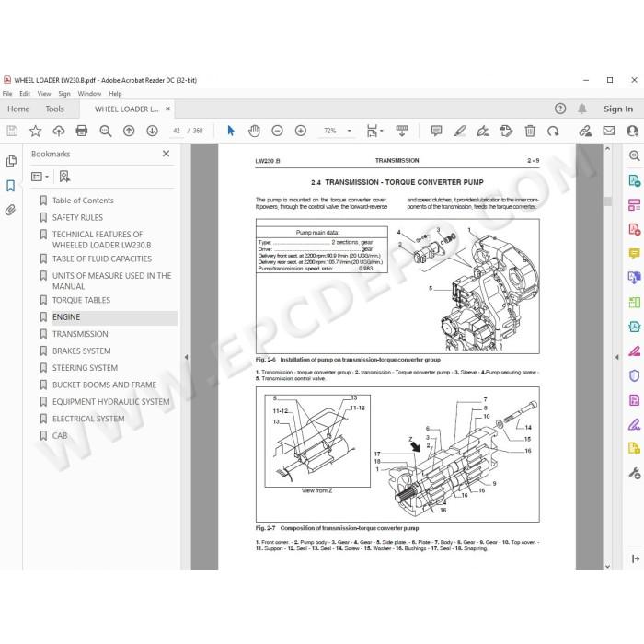Open zoom level dropdown arrow
Screen dimensions: 644x644
coord(349,131)
